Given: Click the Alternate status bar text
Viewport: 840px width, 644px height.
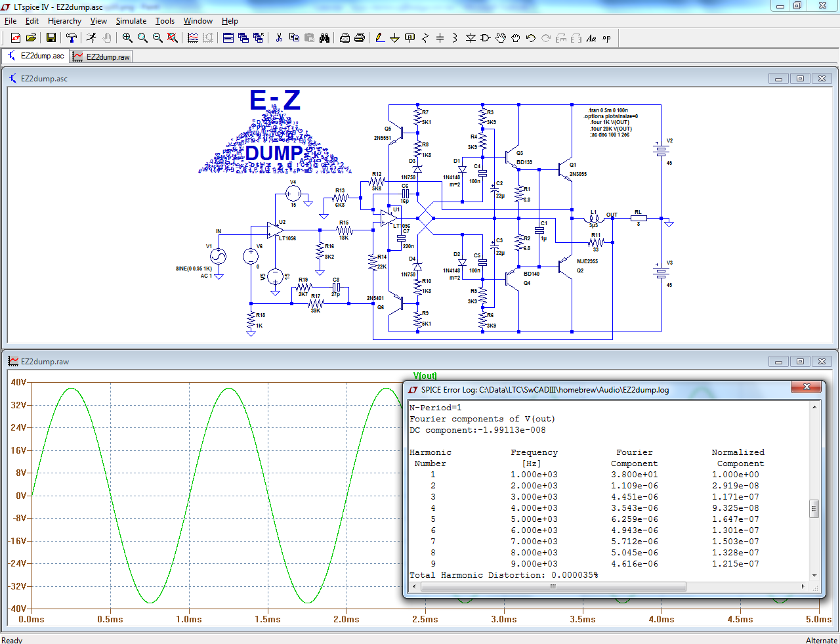Looking at the screenshot, I should click(x=821, y=640).
